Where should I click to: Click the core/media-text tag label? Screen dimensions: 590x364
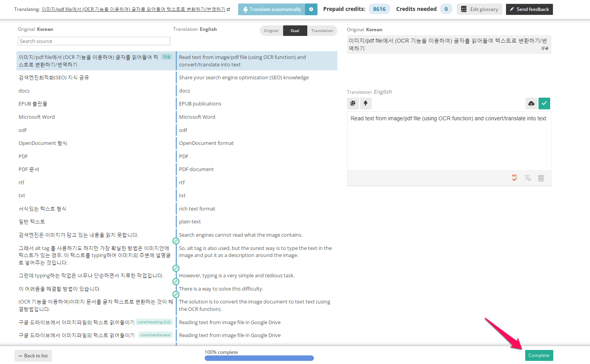point(155,335)
